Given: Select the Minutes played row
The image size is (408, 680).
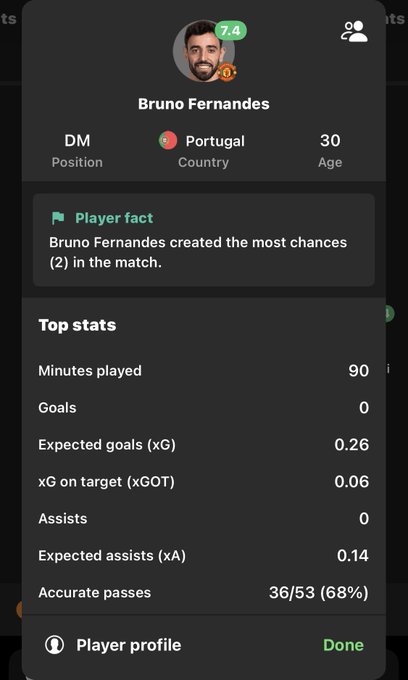Looking at the screenshot, I should [204, 371].
